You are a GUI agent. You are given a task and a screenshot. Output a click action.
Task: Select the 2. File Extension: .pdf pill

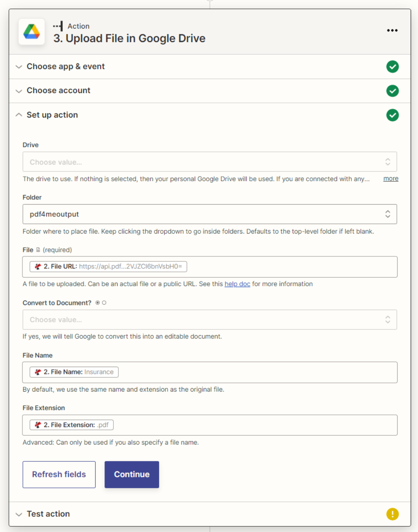(71, 425)
